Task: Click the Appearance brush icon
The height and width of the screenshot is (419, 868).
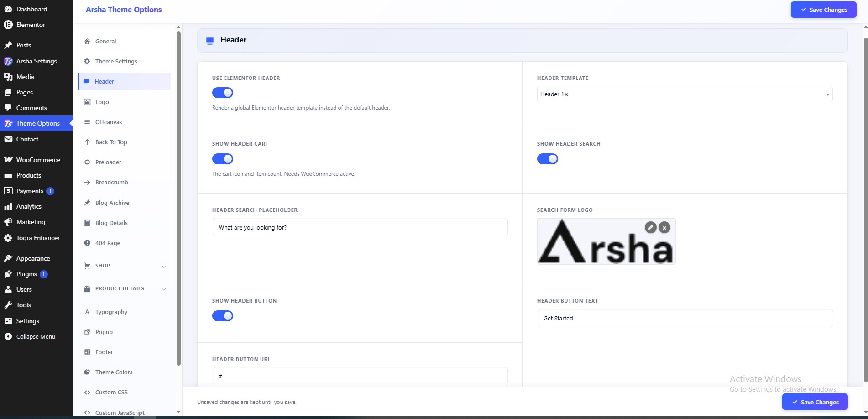Action: coord(8,258)
